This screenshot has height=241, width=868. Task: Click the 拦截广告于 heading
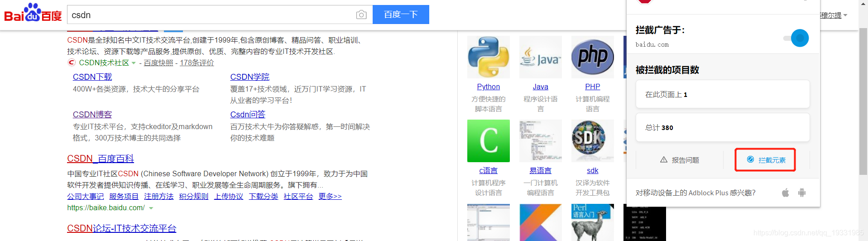pyautogui.click(x=660, y=30)
